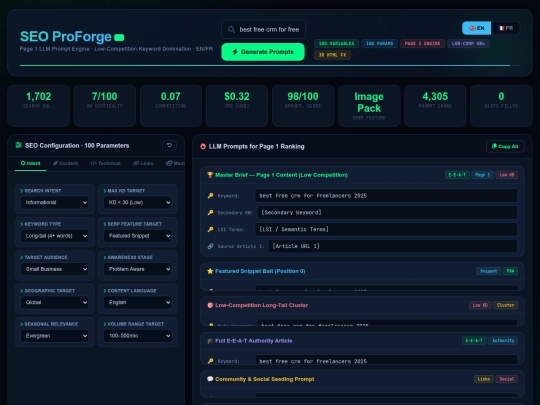Select the Links tab

143,163
